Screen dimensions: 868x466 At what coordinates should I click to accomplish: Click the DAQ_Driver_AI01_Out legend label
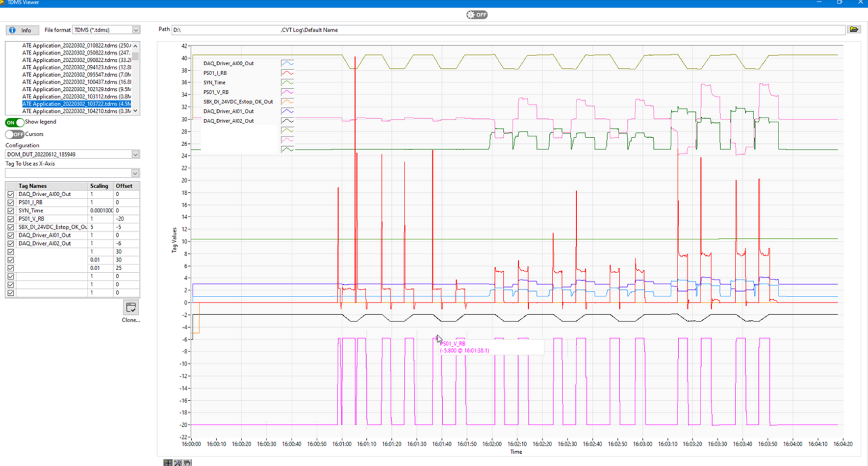(x=229, y=111)
